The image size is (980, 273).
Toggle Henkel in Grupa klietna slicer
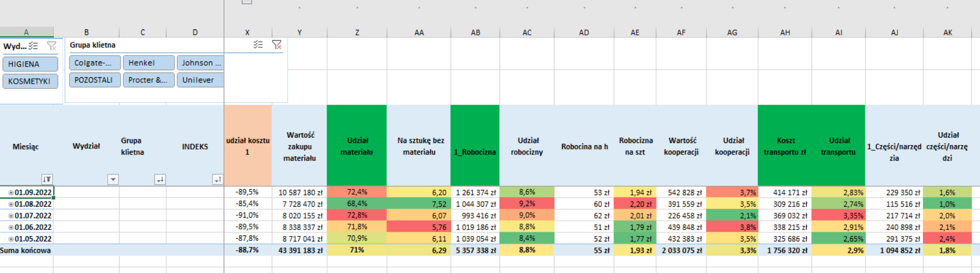148,63
